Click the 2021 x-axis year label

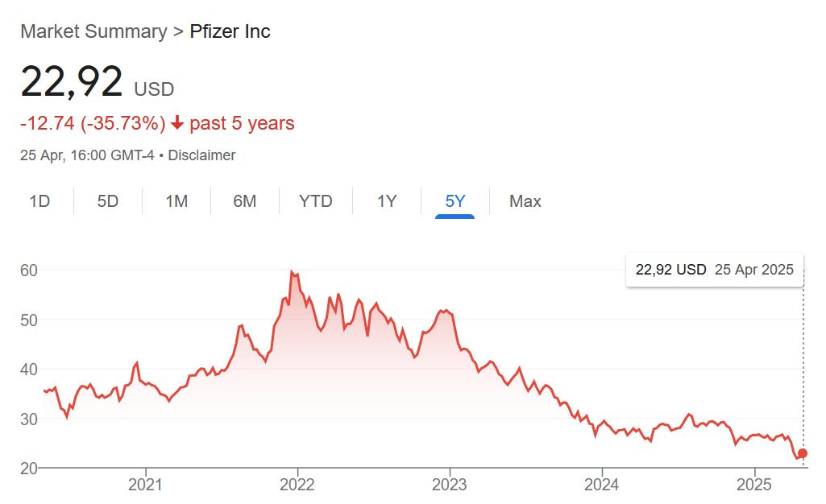tap(146, 485)
